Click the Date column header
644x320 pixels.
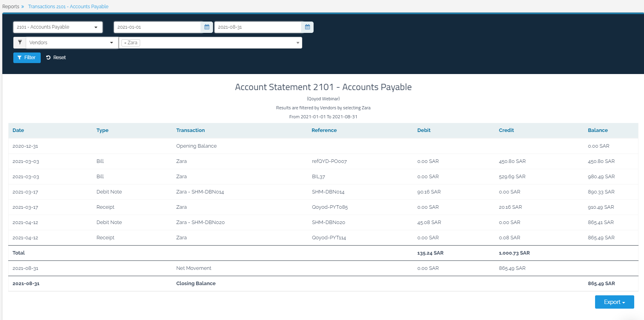[18, 130]
